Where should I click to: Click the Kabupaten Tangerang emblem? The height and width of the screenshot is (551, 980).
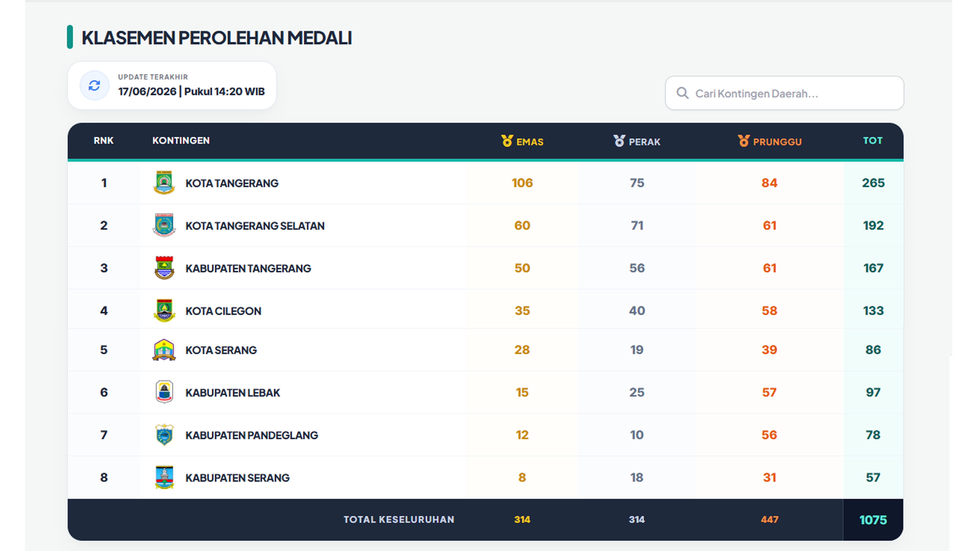(164, 268)
